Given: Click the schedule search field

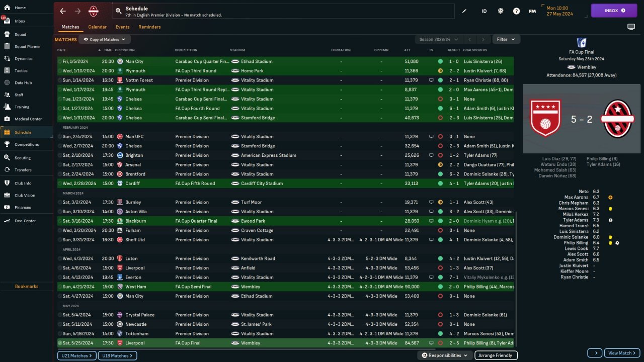Looking at the screenshot, I should 284,11.
